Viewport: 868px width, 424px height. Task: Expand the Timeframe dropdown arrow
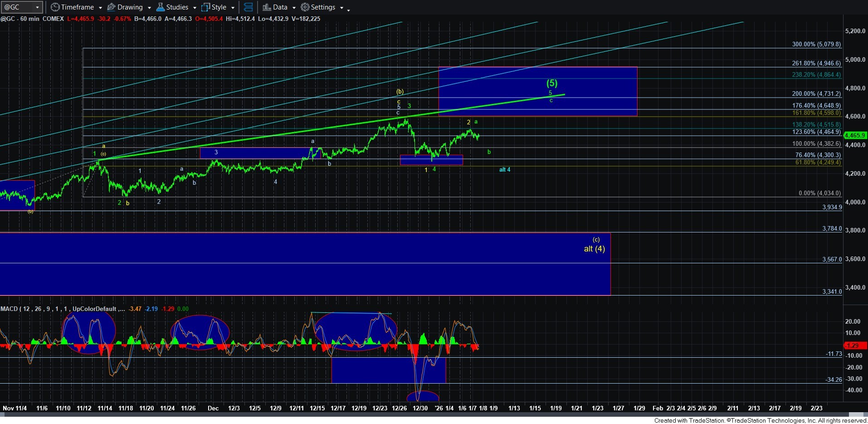coord(100,8)
